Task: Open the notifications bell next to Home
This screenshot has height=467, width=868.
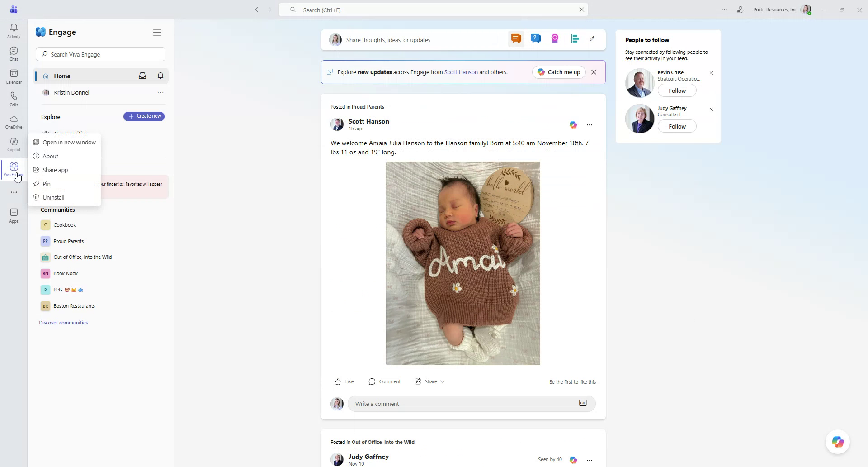Action: tap(160, 76)
